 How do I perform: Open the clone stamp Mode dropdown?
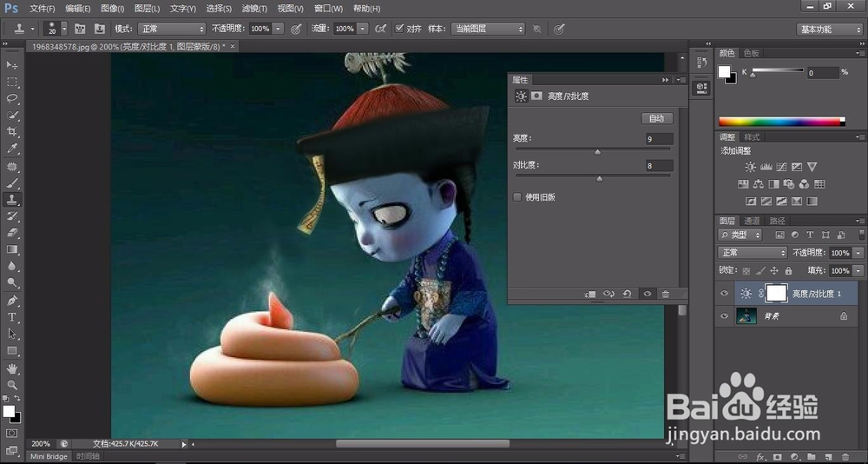pyautogui.click(x=172, y=29)
